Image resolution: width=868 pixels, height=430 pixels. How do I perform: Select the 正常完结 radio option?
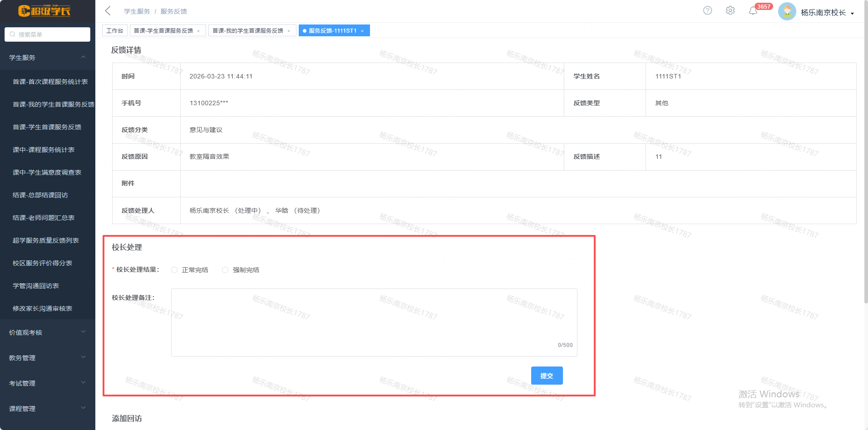point(174,270)
